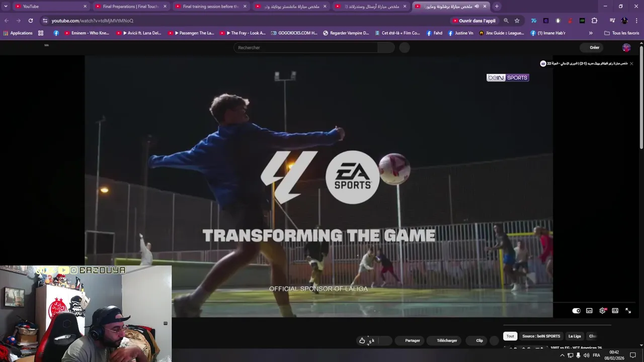This screenshot has width=644, height=362.
Task: Open a new browser tab
Action: tap(497, 6)
